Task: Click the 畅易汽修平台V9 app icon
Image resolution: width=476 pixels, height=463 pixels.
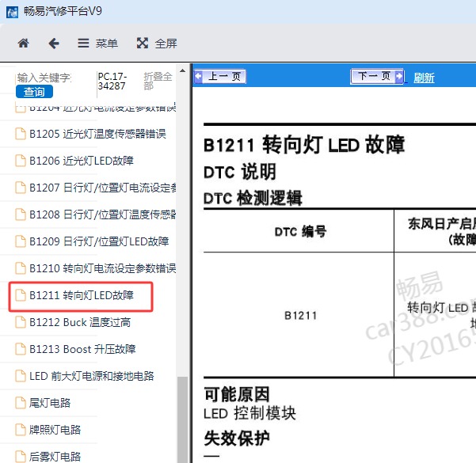Action: [12, 12]
